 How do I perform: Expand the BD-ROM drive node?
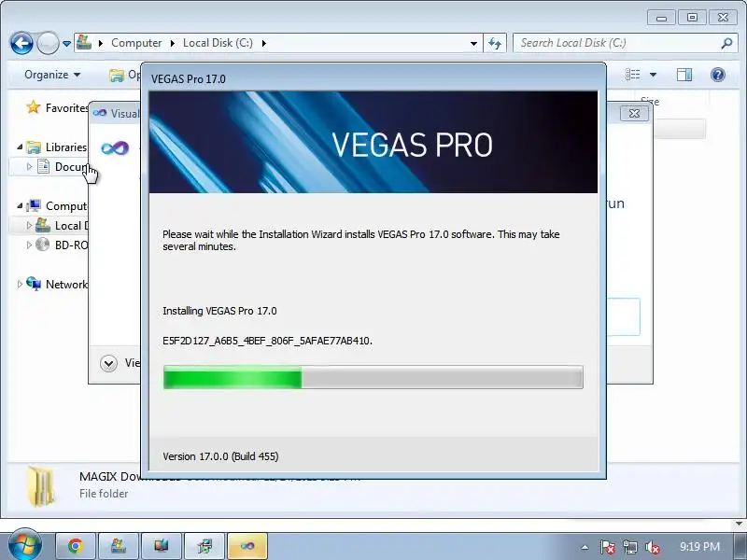[x=29, y=245]
